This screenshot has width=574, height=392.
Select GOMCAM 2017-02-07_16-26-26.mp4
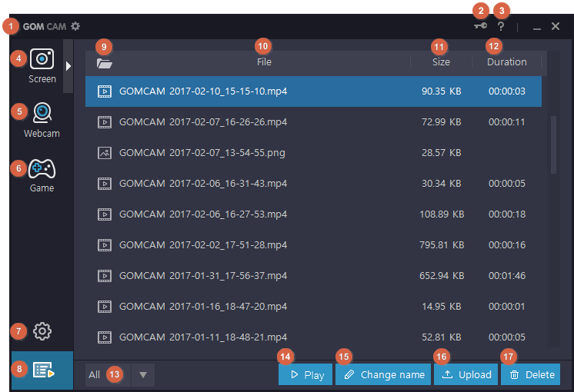[313, 122]
